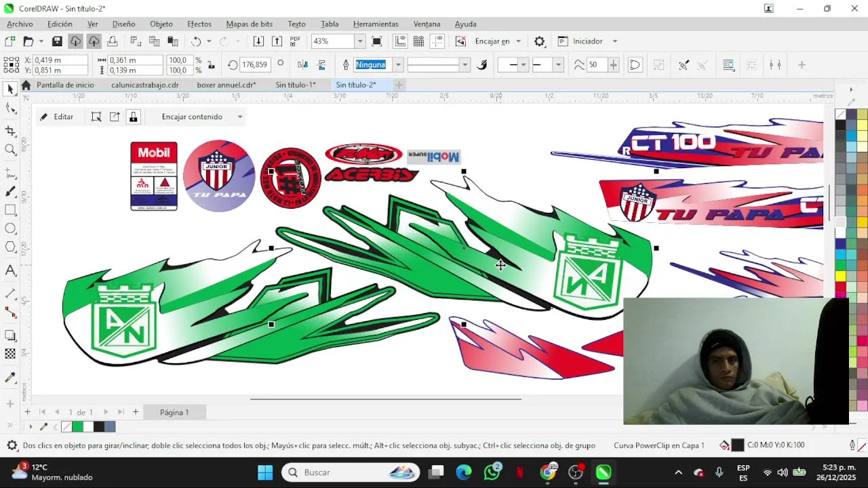Open the Objeto menu
Viewport: 868px width, 488px height.
pos(161,24)
